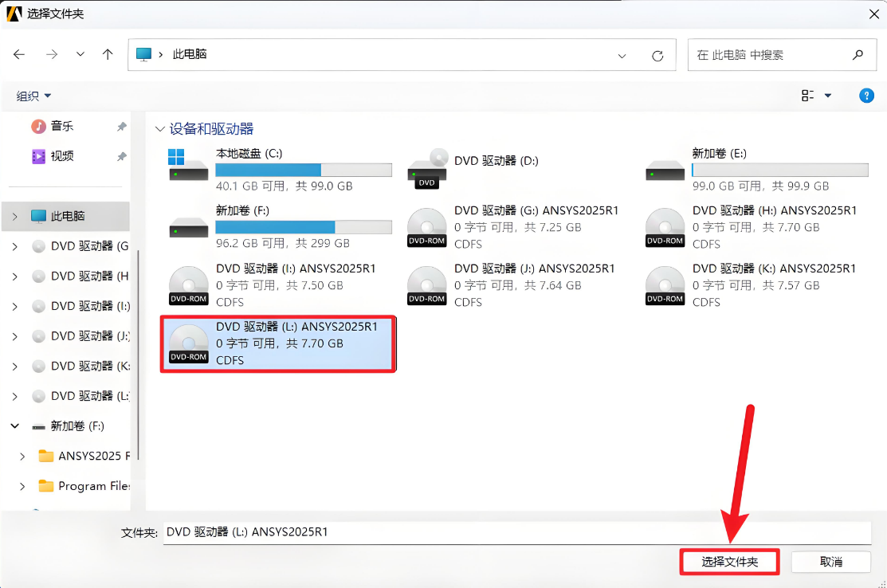887x588 pixels.
Task: Select 此电脑 in the navigation tree
Action: tap(67, 216)
